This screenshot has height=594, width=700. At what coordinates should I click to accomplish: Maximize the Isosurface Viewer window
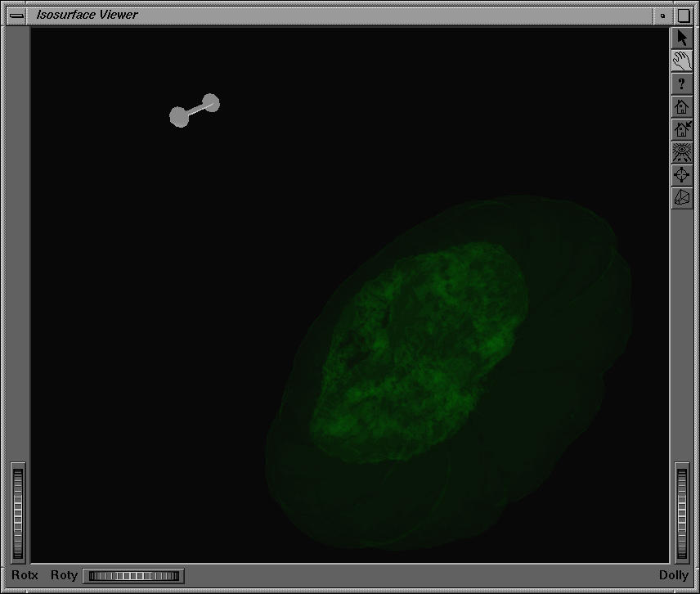(x=684, y=16)
